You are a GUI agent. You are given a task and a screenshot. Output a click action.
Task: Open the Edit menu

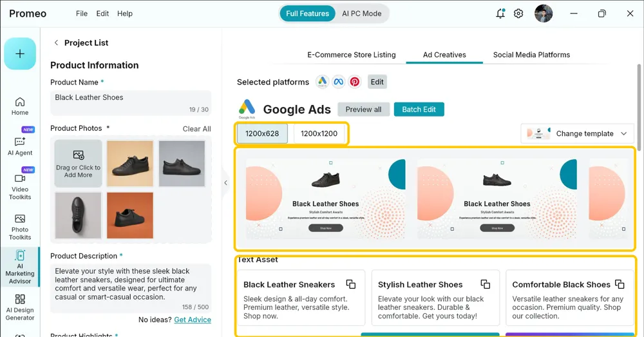(x=102, y=14)
